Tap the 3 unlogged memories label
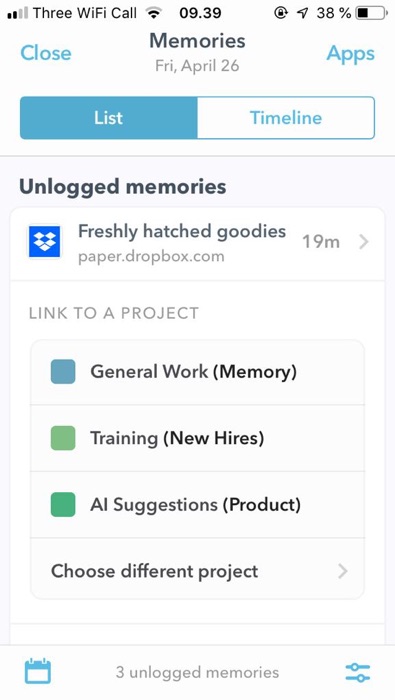The height and width of the screenshot is (700, 395). tap(197, 672)
